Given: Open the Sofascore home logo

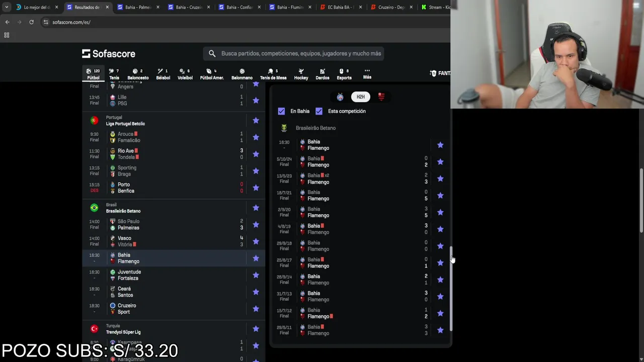Looking at the screenshot, I should coord(109,53).
